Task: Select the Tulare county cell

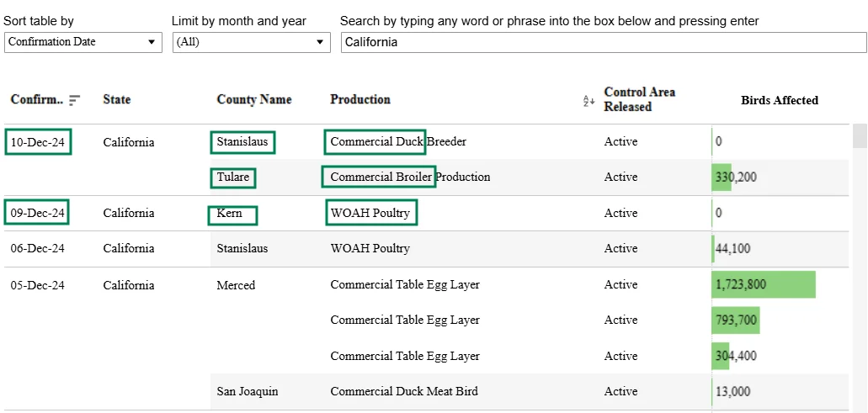Action: tap(233, 177)
